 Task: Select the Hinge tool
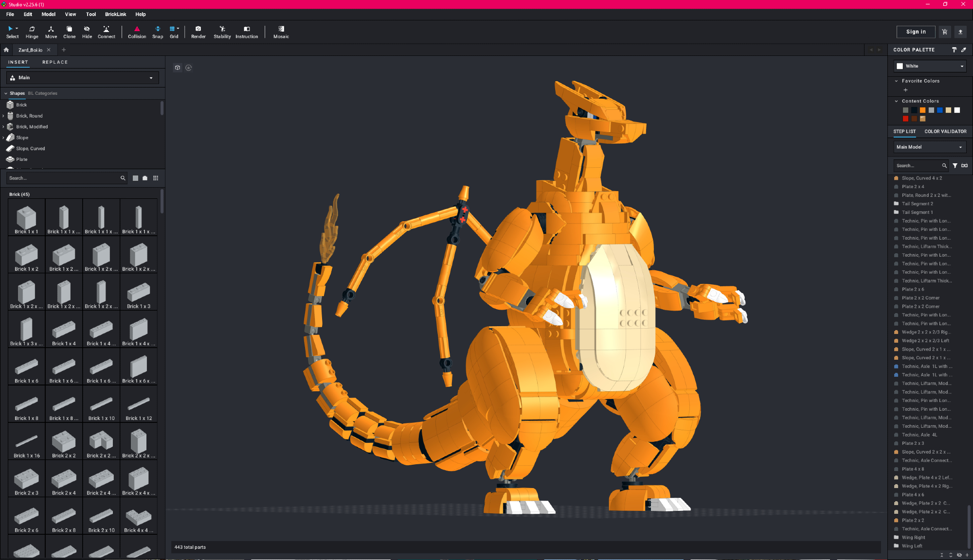32,32
